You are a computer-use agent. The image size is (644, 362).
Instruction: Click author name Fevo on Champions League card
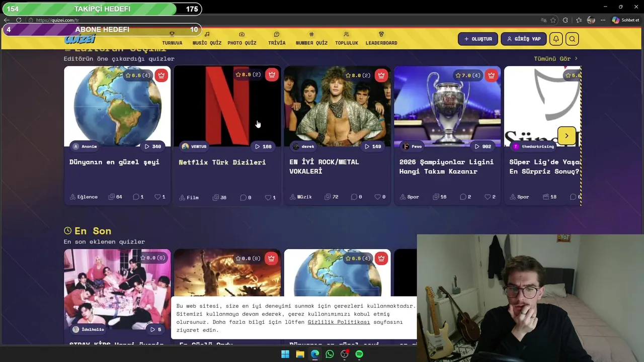tap(417, 146)
